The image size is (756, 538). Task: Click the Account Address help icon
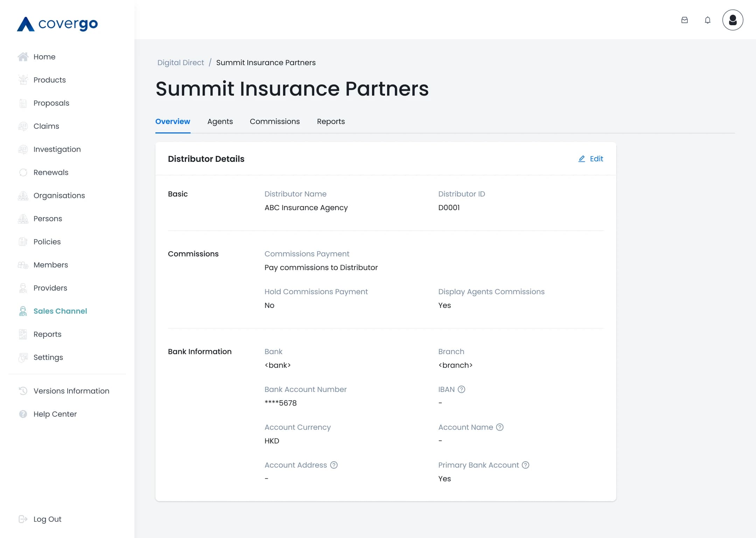[x=334, y=465]
